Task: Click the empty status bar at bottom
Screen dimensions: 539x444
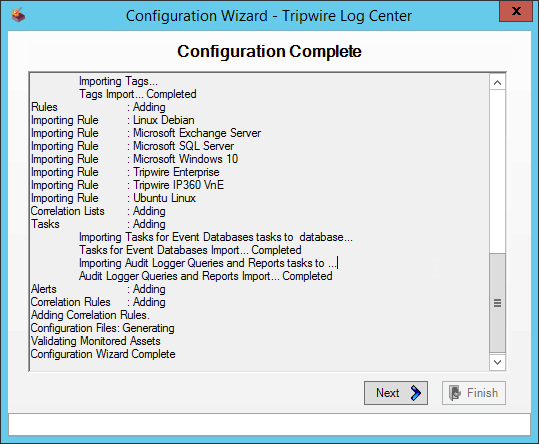Action: pyautogui.click(x=270, y=424)
